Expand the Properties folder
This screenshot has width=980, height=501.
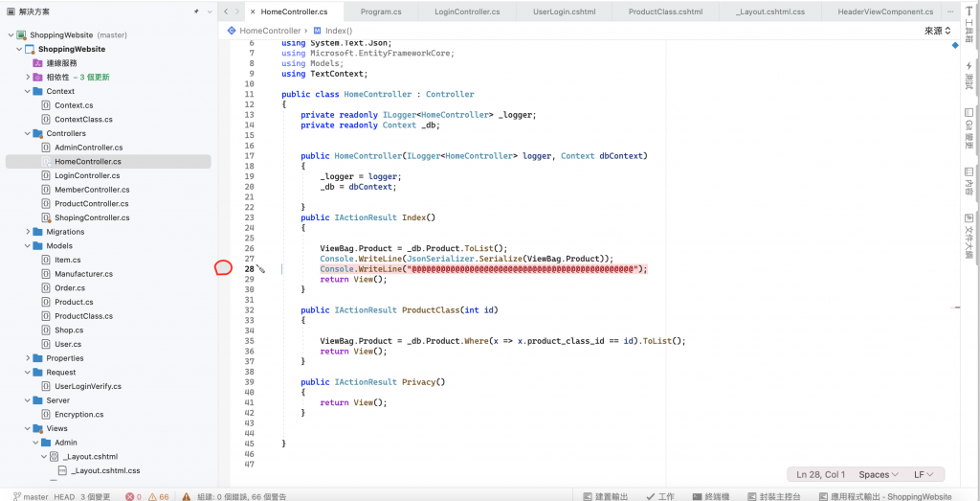(28, 358)
